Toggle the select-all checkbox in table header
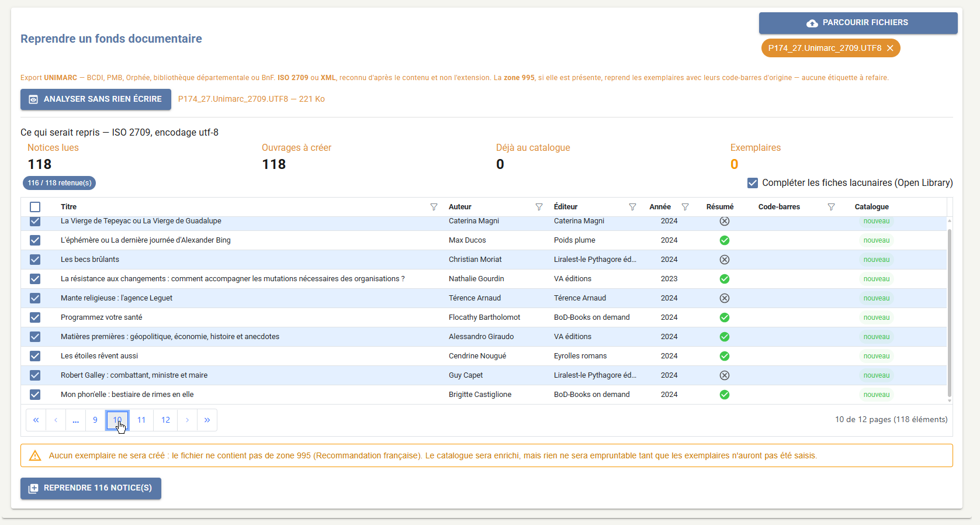Image resolution: width=980 pixels, height=525 pixels. pos(35,207)
